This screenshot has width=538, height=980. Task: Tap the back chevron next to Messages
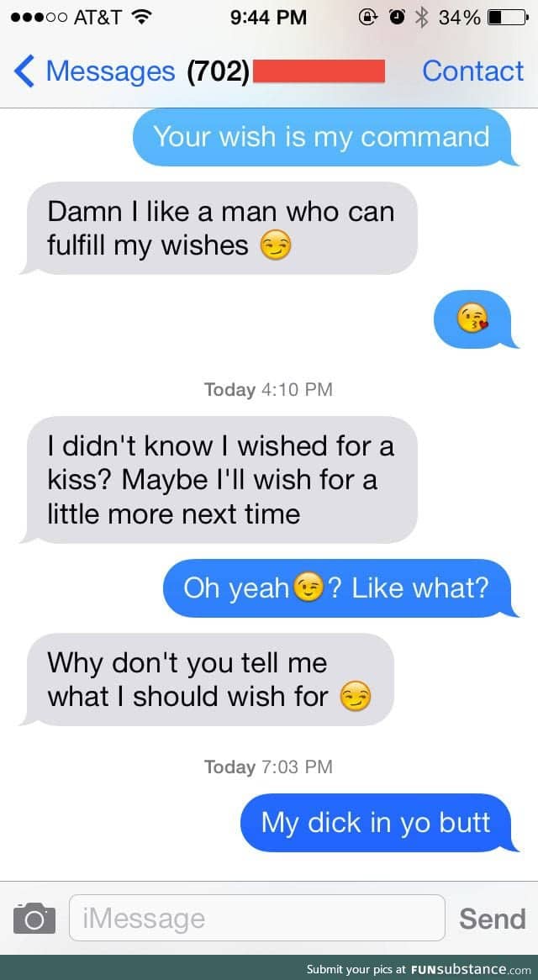click(24, 71)
